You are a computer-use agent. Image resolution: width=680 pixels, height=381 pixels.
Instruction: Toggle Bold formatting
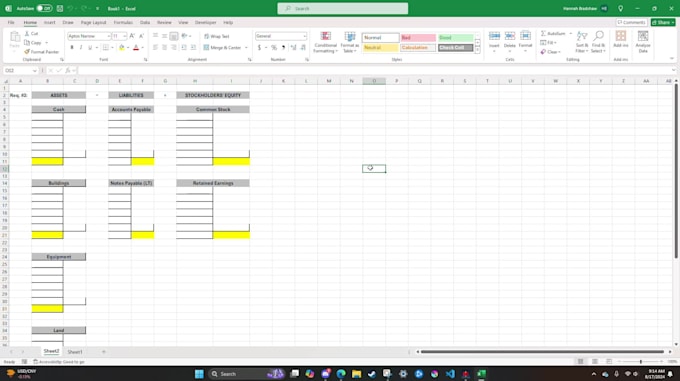[72, 47]
